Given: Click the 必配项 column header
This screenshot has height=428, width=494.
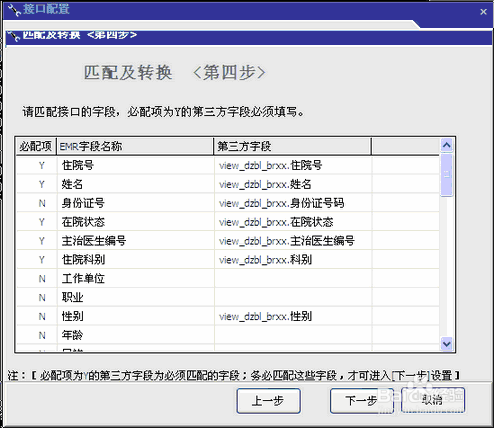Looking at the screenshot, I should pyautogui.click(x=36, y=146).
